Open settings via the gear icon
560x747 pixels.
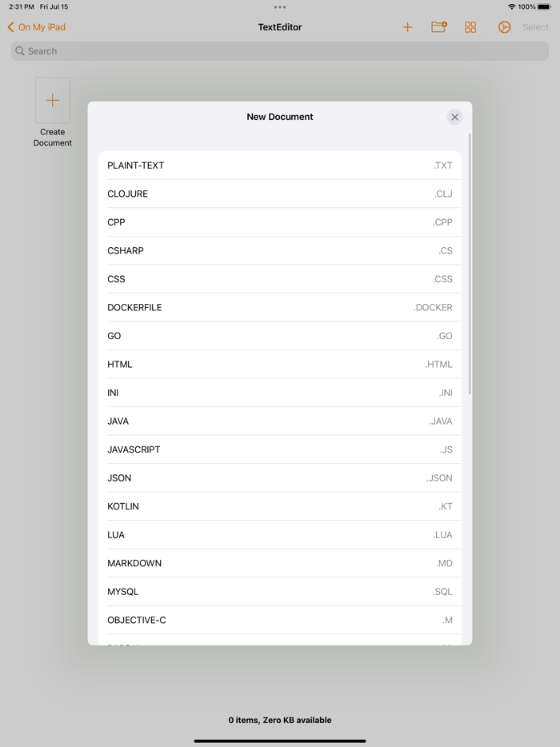click(x=504, y=26)
